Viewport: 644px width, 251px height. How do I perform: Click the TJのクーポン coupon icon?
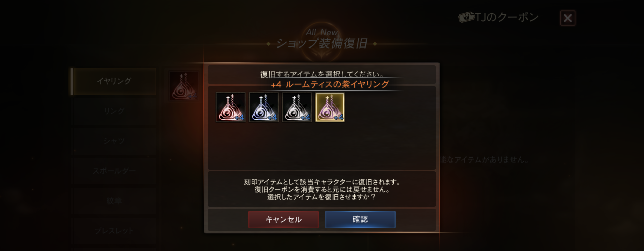(x=466, y=17)
